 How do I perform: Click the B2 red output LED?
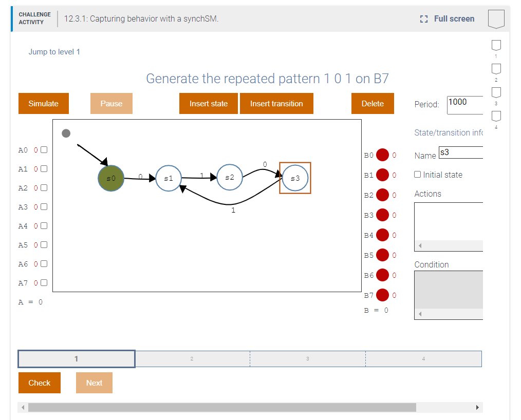pyautogui.click(x=382, y=195)
